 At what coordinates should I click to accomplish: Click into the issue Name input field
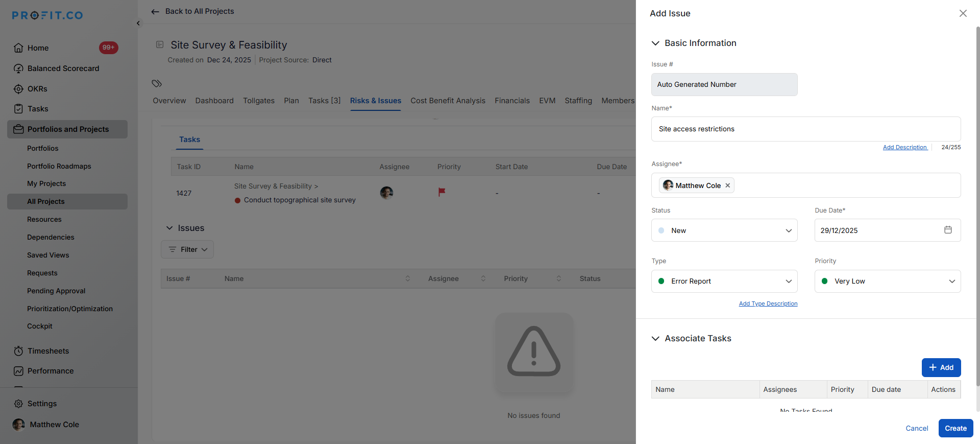(x=805, y=129)
